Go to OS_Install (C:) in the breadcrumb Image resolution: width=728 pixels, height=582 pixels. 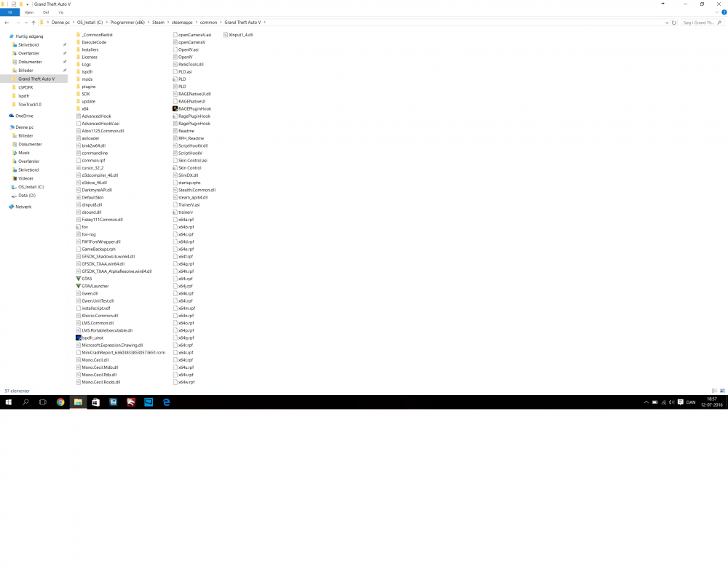click(x=90, y=23)
